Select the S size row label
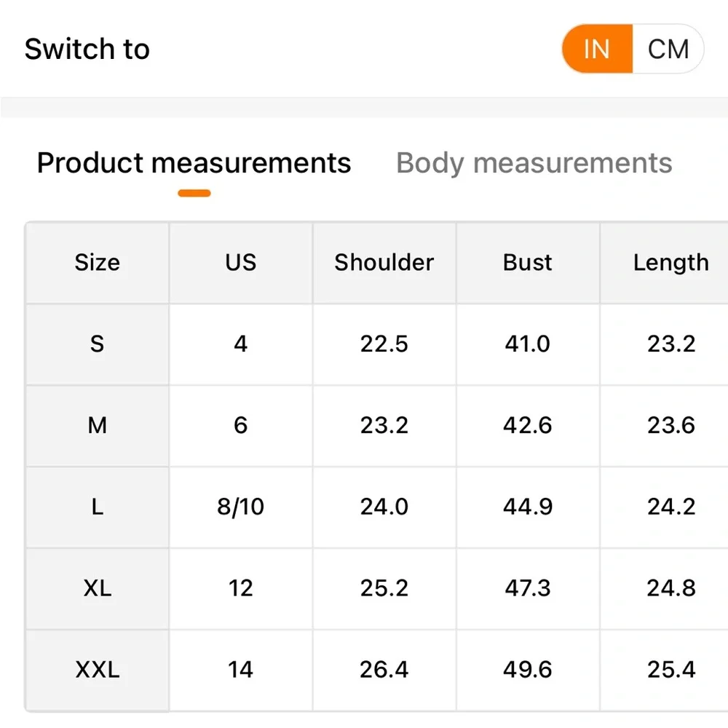Screen dimensions: 728x728 tap(98, 344)
